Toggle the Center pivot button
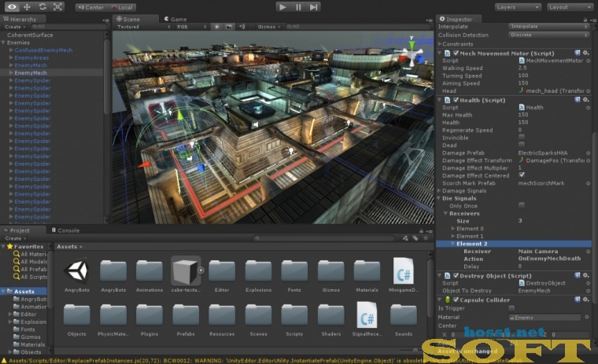Screen dimensions: 598x364 pyautogui.click(x=90, y=7)
